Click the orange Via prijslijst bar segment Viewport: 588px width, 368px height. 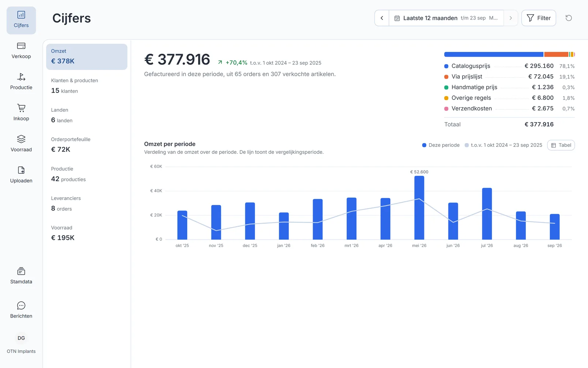point(556,54)
